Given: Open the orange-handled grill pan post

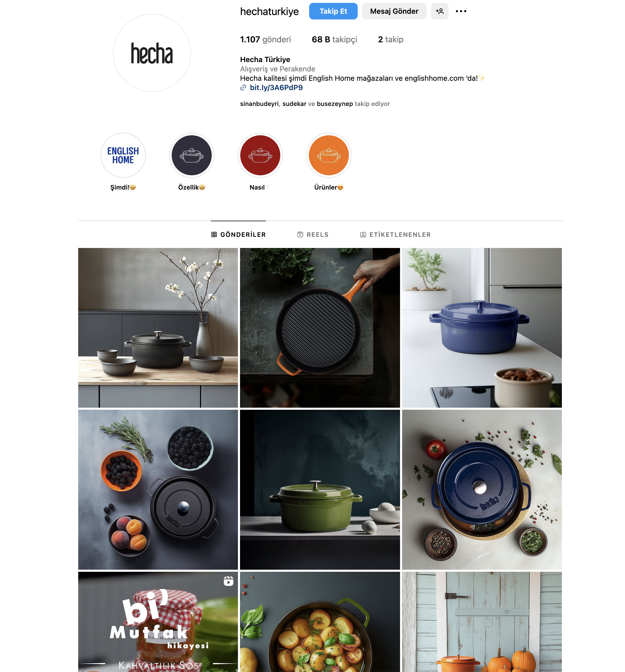Looking at the screenshot, I should (x=320, y=328).
